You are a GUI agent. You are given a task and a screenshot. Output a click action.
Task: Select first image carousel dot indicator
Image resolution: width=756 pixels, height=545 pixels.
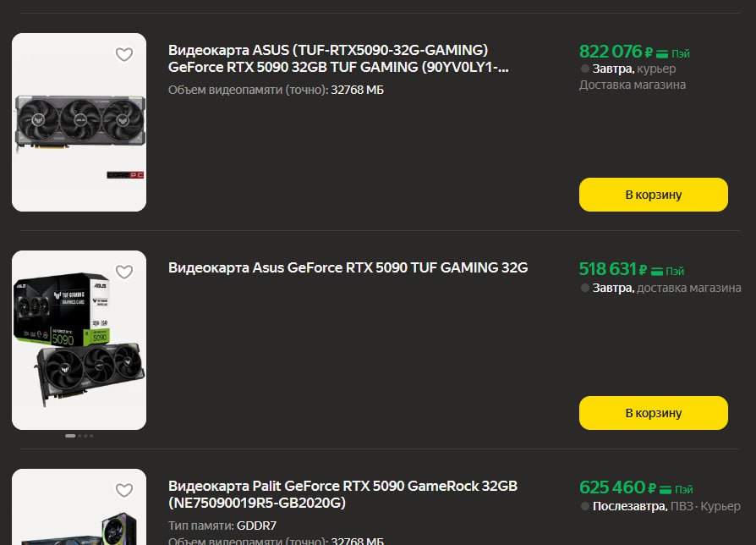[70, 436]
